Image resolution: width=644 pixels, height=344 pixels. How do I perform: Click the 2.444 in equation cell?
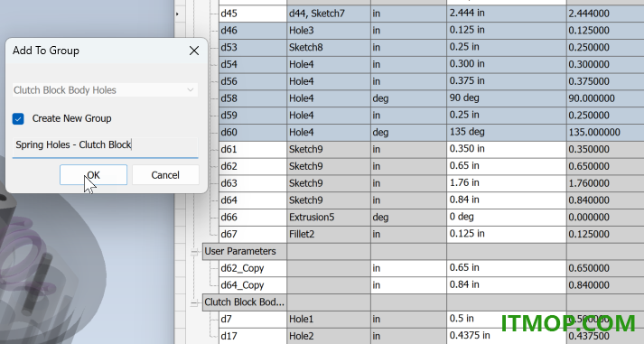(507, 14)
